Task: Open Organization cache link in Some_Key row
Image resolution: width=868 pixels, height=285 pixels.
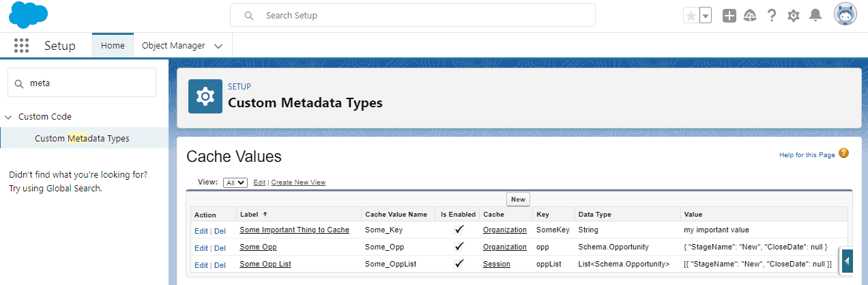Action: coord(505,230)
